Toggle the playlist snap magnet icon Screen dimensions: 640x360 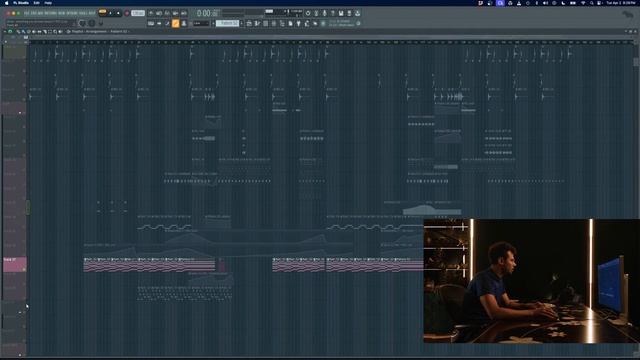point(10,31)
